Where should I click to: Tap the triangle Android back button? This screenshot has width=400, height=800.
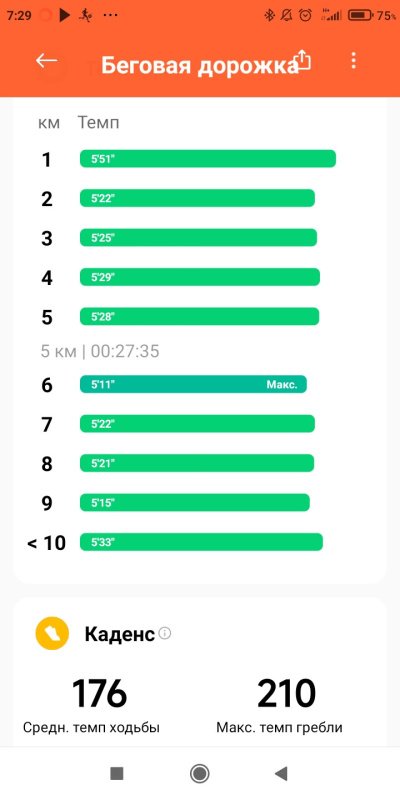[282, 773]
